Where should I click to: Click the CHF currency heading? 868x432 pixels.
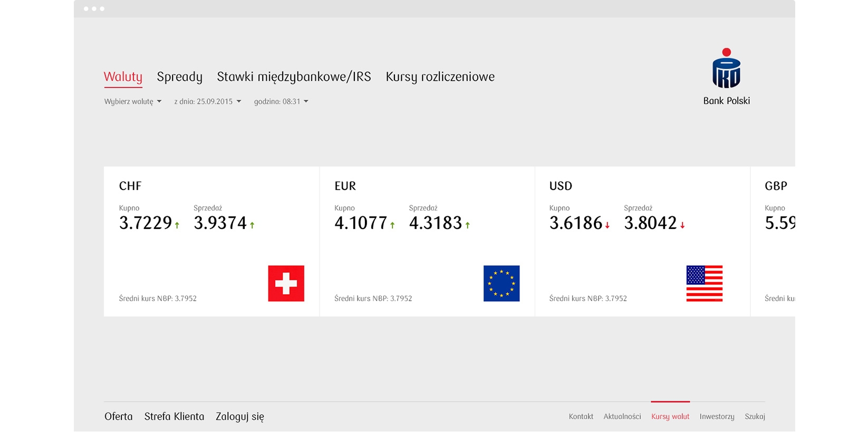(x=130, y=186)
